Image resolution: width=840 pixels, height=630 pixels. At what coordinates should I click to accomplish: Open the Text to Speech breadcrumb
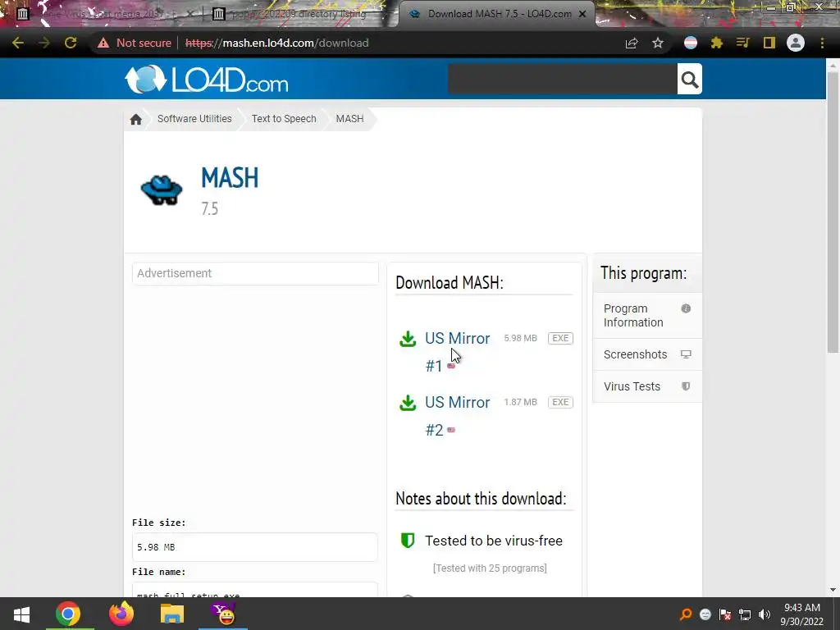click(284, 119)
